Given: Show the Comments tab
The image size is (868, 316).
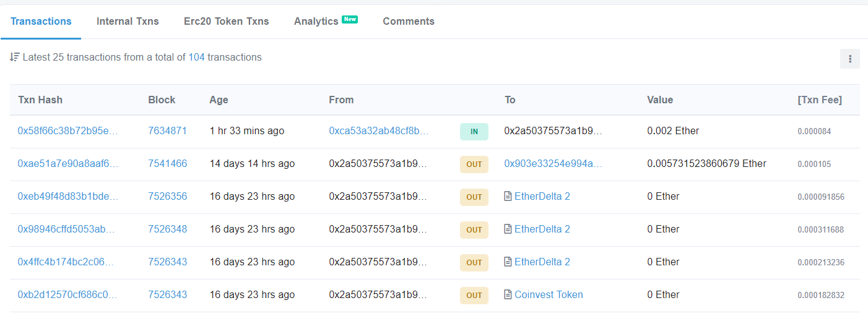Looking at the screenshot, I should (x=409, y=21).
